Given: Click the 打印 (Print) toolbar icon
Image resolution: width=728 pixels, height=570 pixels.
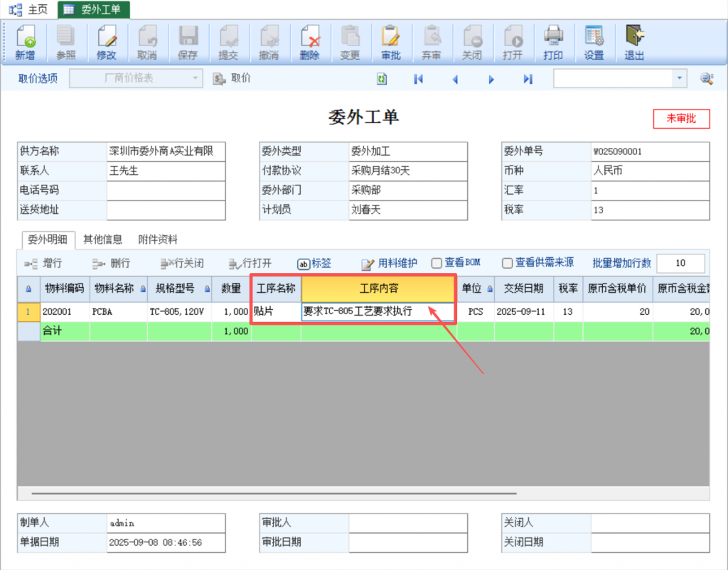Looking at the screenshot, I should coord(553,43).
